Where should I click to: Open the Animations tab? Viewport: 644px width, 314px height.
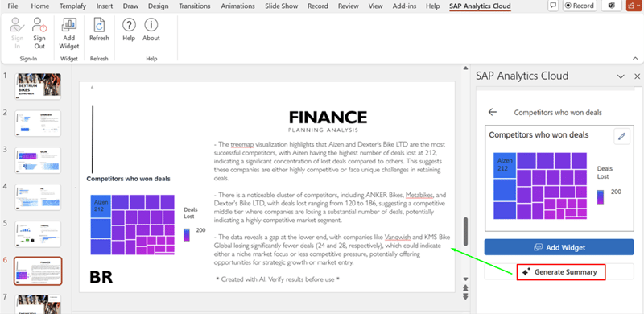237,6
